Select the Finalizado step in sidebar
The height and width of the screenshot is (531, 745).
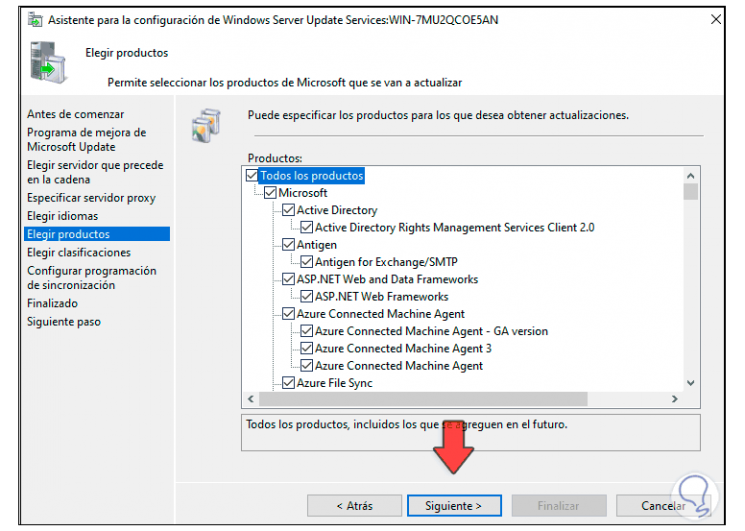[52, 303]
